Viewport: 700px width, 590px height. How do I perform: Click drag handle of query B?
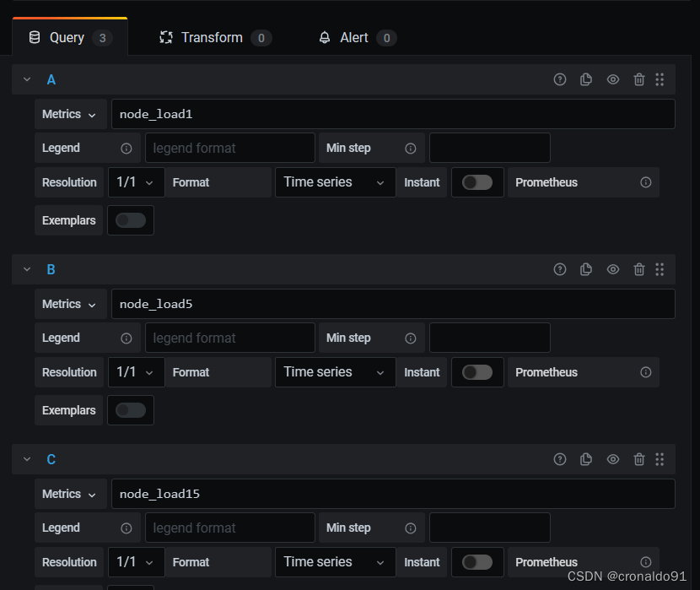pos(660,269)
